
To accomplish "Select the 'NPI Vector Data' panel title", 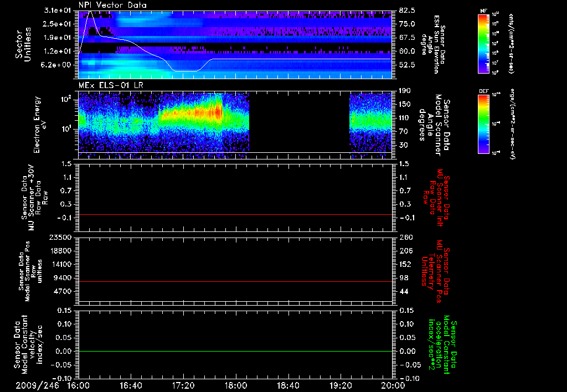I will [112, 5].
